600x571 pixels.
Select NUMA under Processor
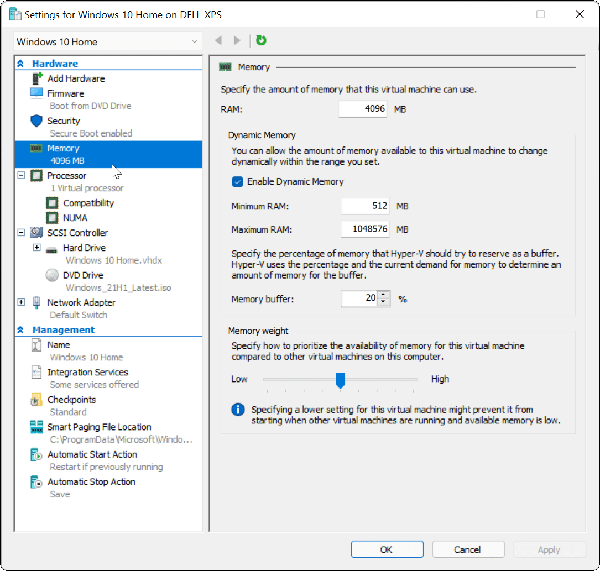[75, 218]
